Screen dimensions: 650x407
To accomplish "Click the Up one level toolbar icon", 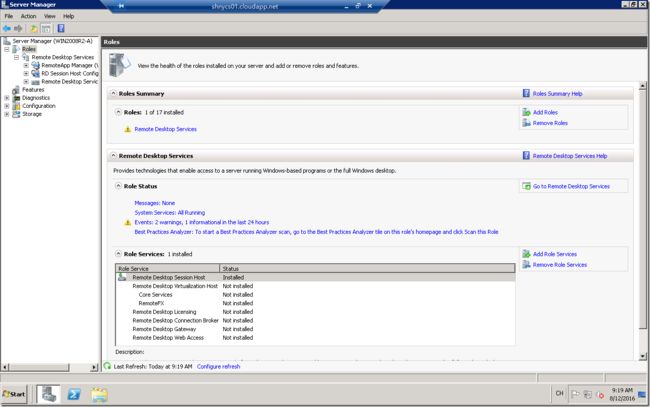I will (x=34, y=28).
